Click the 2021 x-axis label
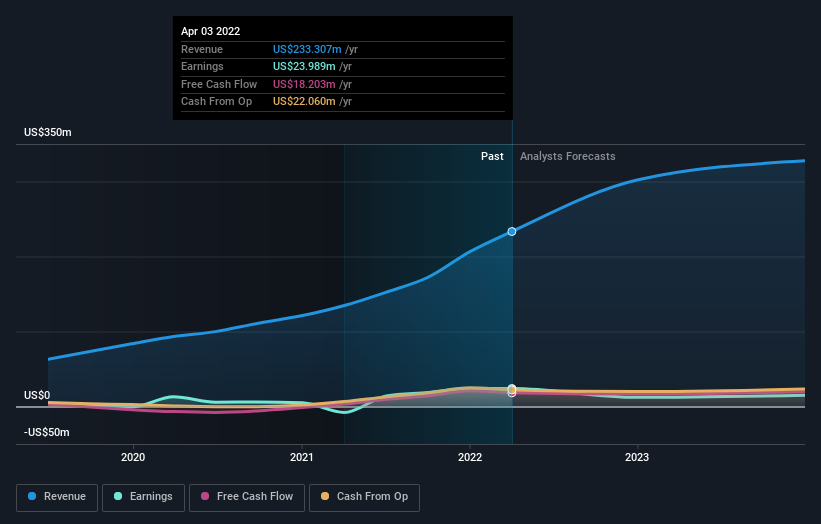Screen dimensions: 821x524 302,457
